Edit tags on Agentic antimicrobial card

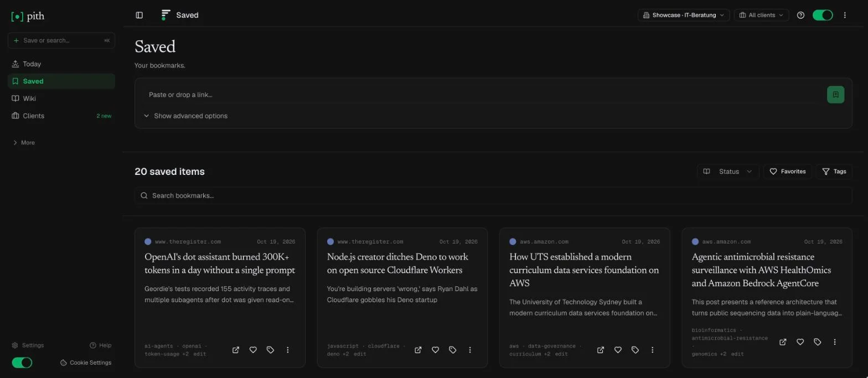pos(737,354)
